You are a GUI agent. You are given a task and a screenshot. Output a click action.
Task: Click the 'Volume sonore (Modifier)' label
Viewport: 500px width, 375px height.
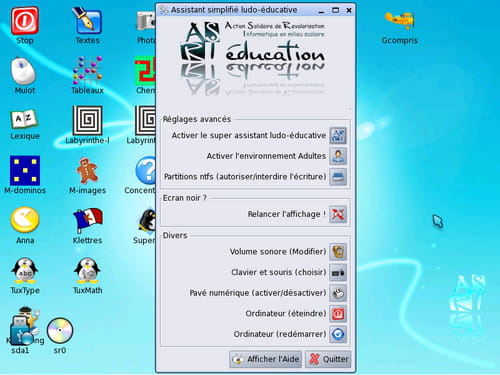point(278,252)
